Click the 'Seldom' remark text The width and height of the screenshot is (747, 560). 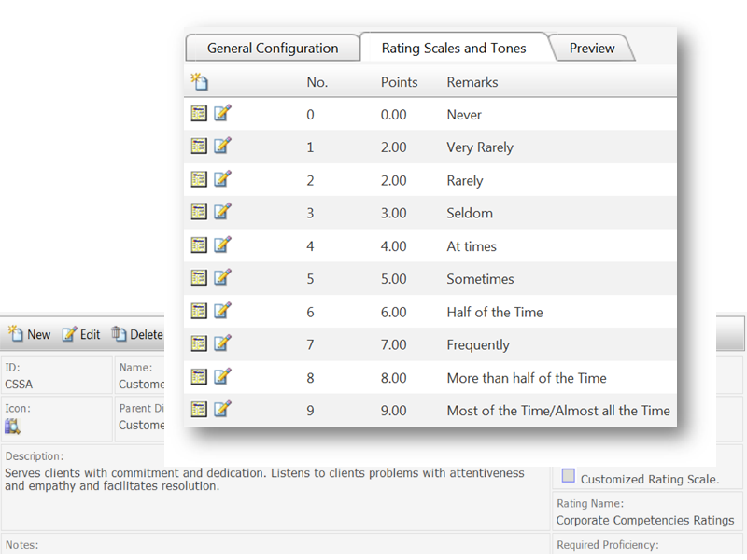point(470,214)
